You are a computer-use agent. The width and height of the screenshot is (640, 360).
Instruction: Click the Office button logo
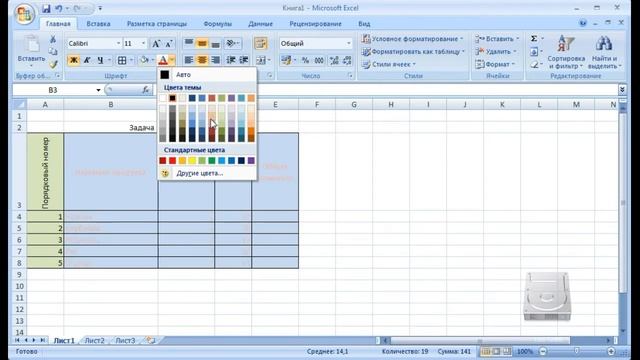point(24,15)
